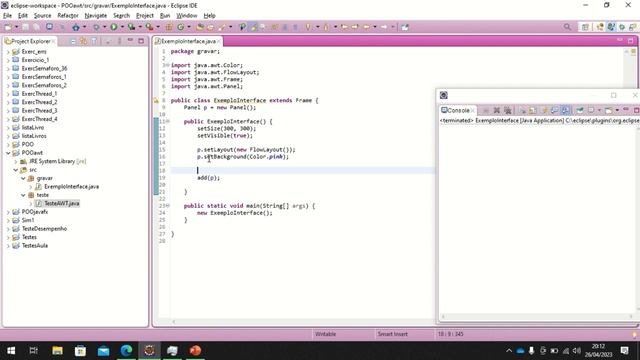The width and height of the screenshot is (640, 360).
Task: Click the Open Task toolbar icon
Action: coord(211,27)
